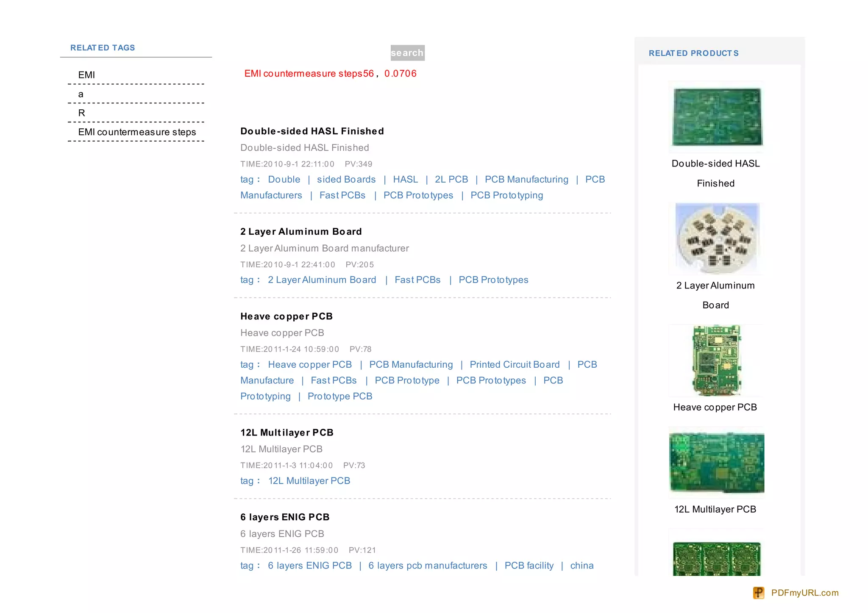The height and width of the screenshot is (613, 868).
Task: Click the 'R' related tag
Action: click(82, 113)
